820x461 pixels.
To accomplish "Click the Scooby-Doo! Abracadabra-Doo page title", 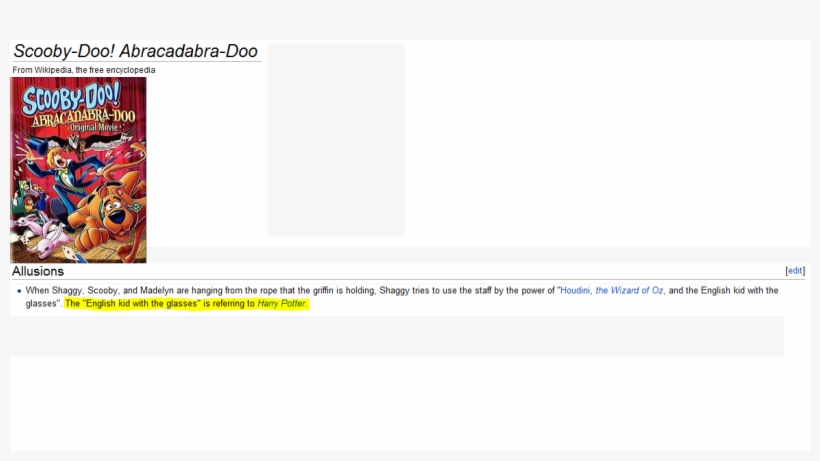I will [x=135, y=51].
